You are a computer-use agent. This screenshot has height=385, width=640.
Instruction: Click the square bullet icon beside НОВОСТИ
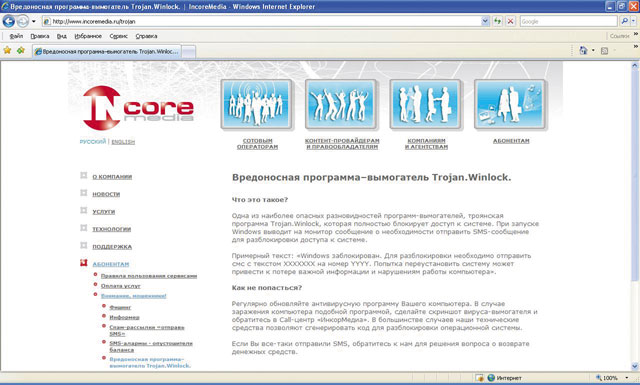[x=84, y=193]
